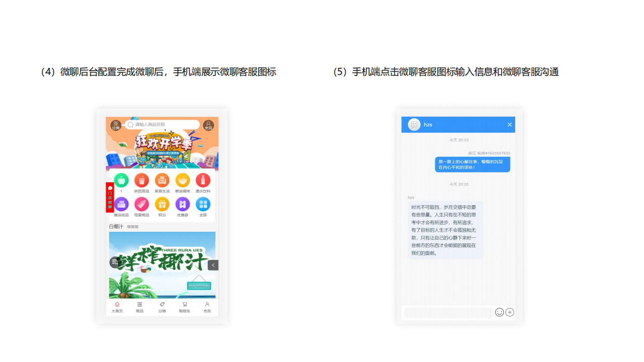Open the 会员 icon beside the search bar
This screenshot has width=644, height=362.
tap(208, 125)
